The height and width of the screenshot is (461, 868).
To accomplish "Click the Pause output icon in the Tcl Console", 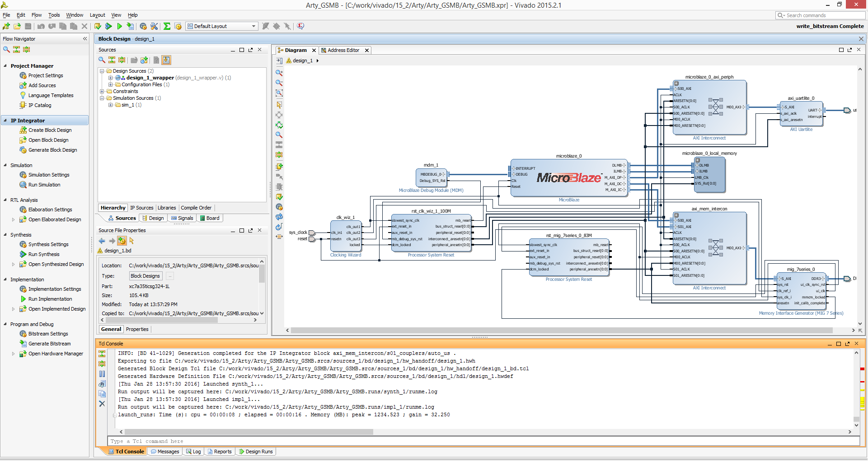I will point(102,374).
